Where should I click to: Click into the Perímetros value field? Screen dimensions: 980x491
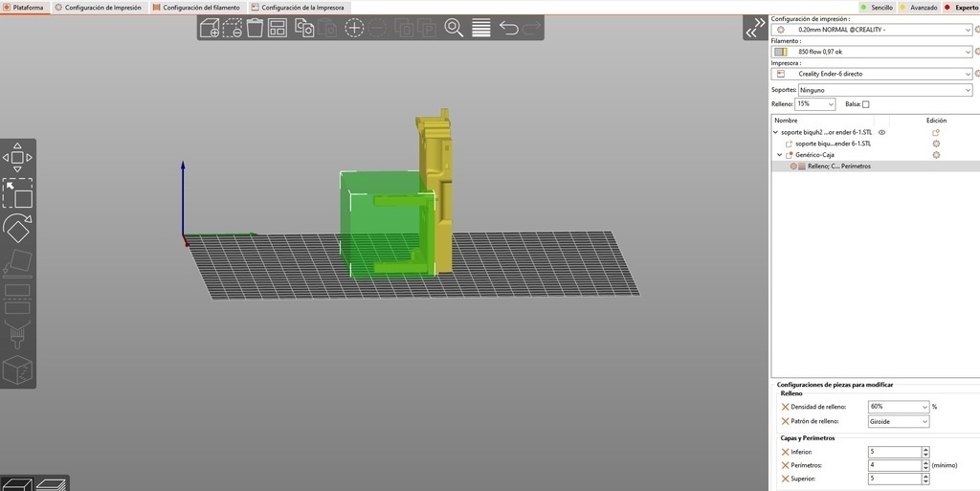click(x=895, y=465)
